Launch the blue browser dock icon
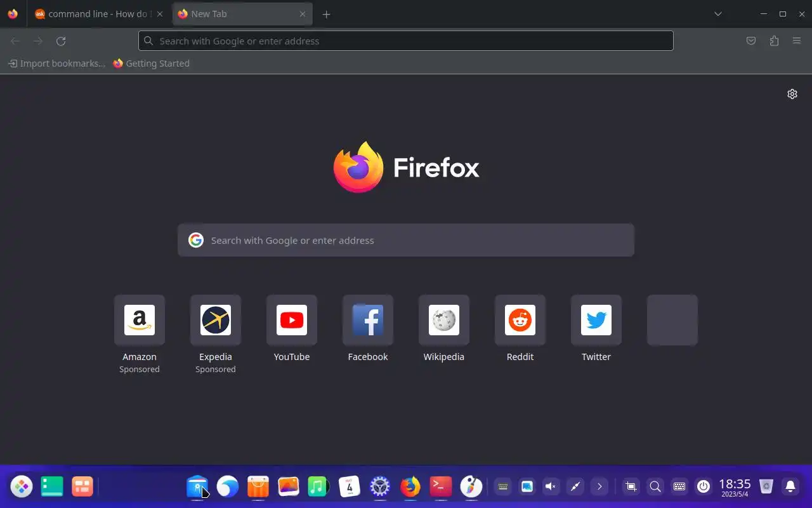The width and height of the screenshot is (812, 508). pyautogui.click(x=228, y=486)
